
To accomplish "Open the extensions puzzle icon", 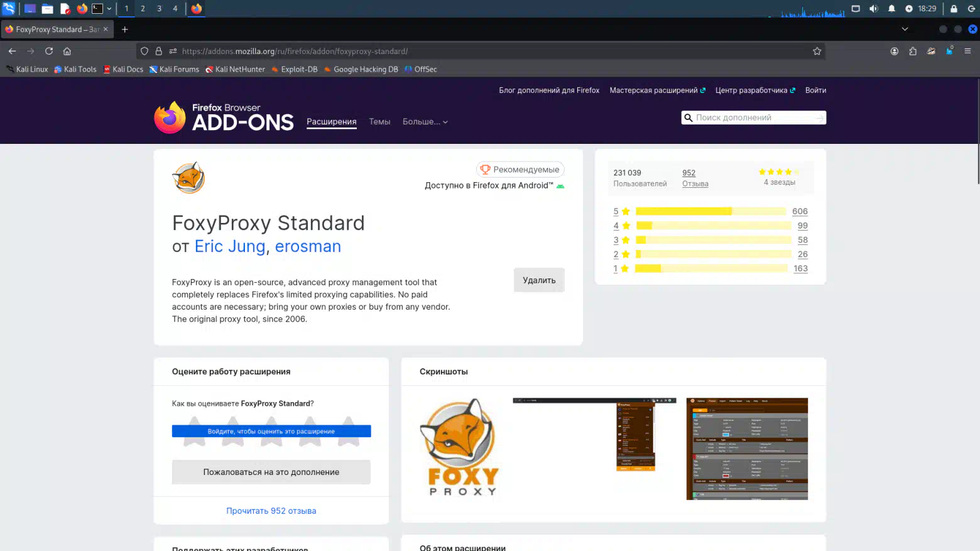I will 913,51.
